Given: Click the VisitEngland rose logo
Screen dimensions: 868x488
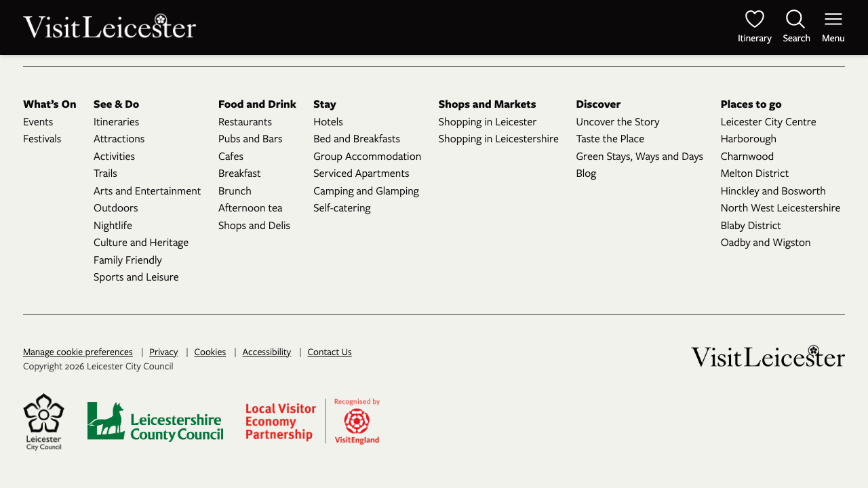Looking at the screenshot, I should pyautogui.click(x=357, y=422).
